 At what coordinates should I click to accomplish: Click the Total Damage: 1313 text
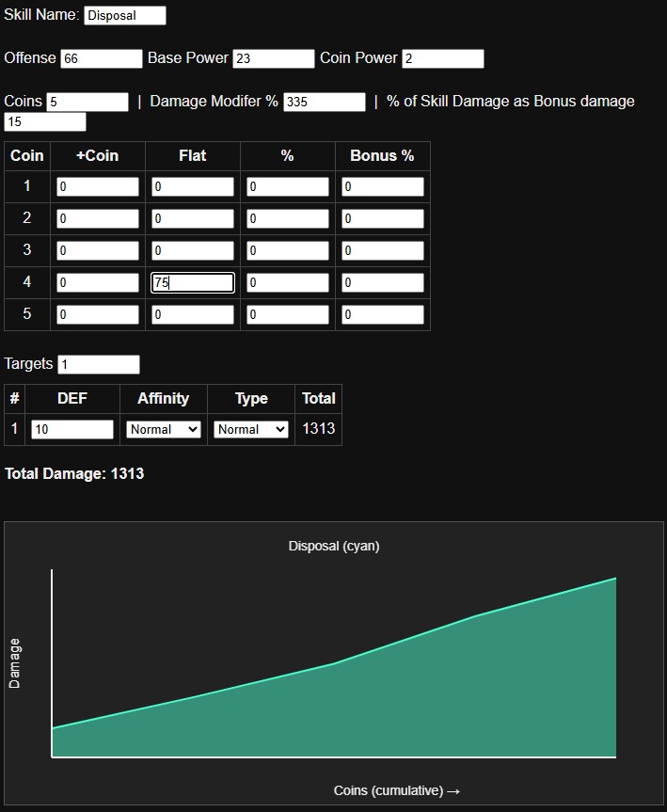click(74, 474)
